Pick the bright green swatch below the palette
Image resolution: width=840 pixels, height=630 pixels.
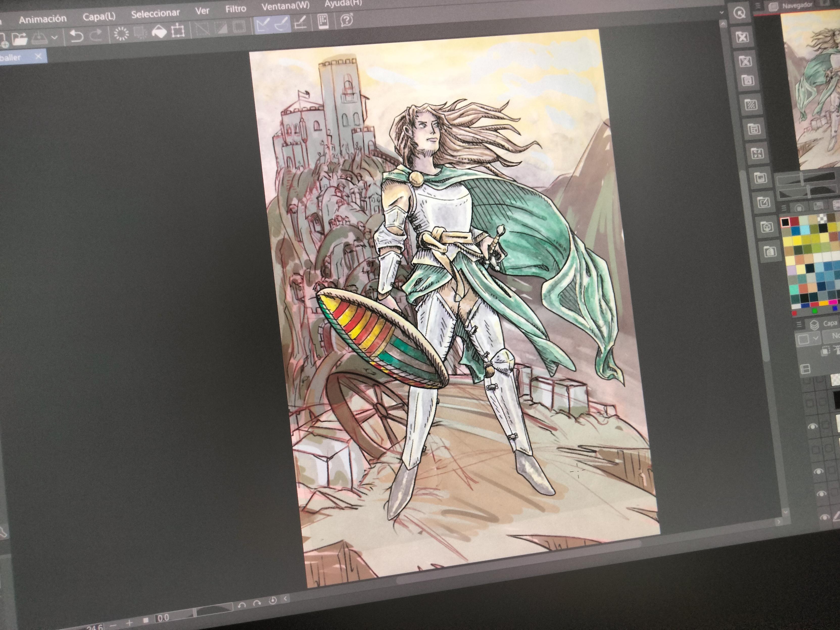pos(814,311)
